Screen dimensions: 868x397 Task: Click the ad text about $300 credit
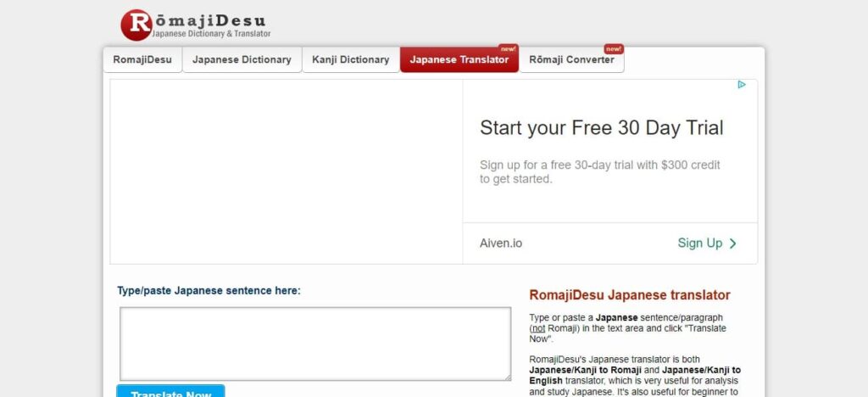pyautogui.click(x=599, y=172)
